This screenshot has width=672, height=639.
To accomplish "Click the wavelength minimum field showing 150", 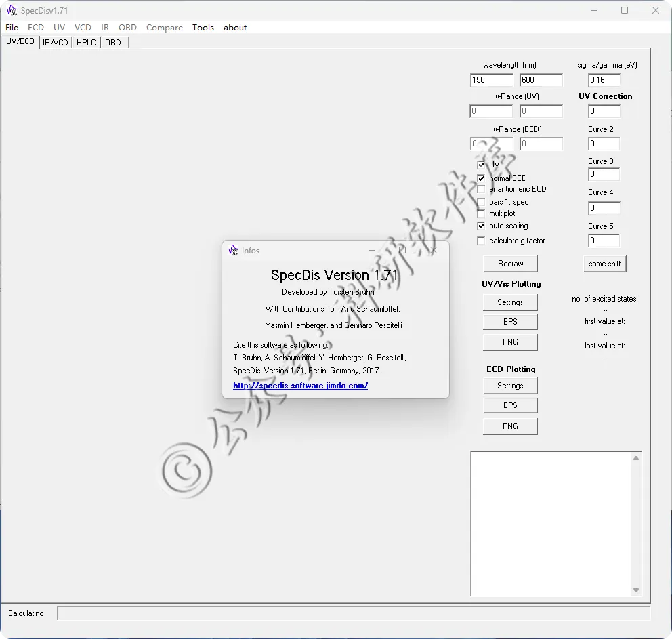I will click(x=492, y=80).
